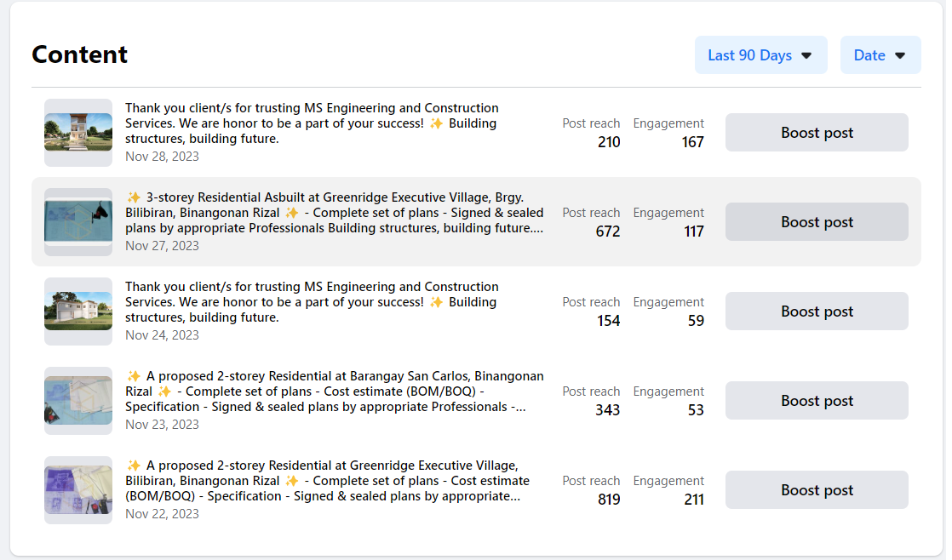
Task: Open the Nov 28 post thumbnail
Action: tap(78, 133)
